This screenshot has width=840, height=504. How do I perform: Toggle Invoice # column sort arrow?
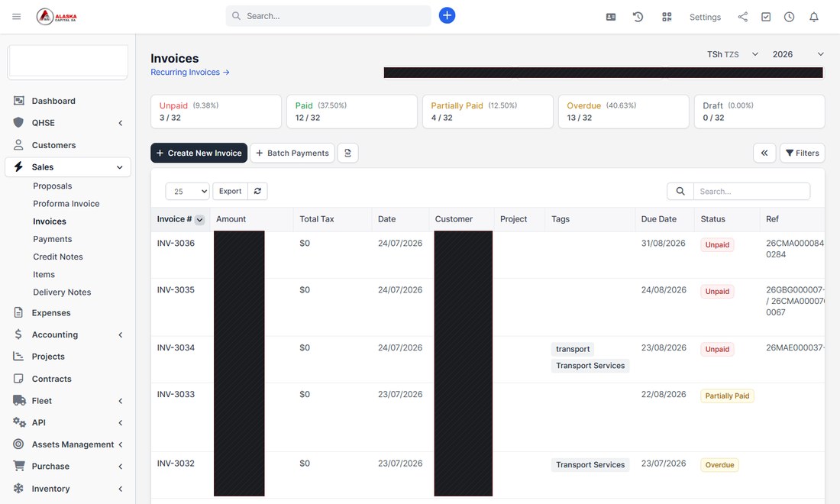coord(199,220)
